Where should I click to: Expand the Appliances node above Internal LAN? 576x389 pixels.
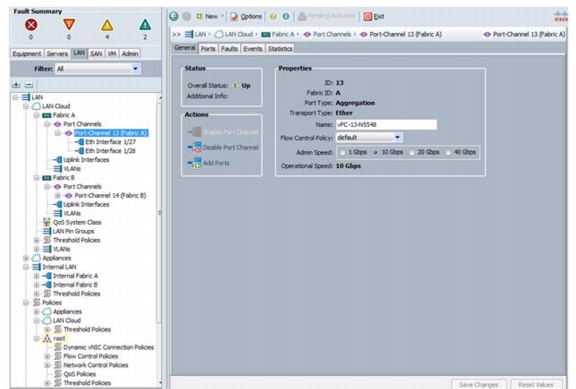click(26, 258)
